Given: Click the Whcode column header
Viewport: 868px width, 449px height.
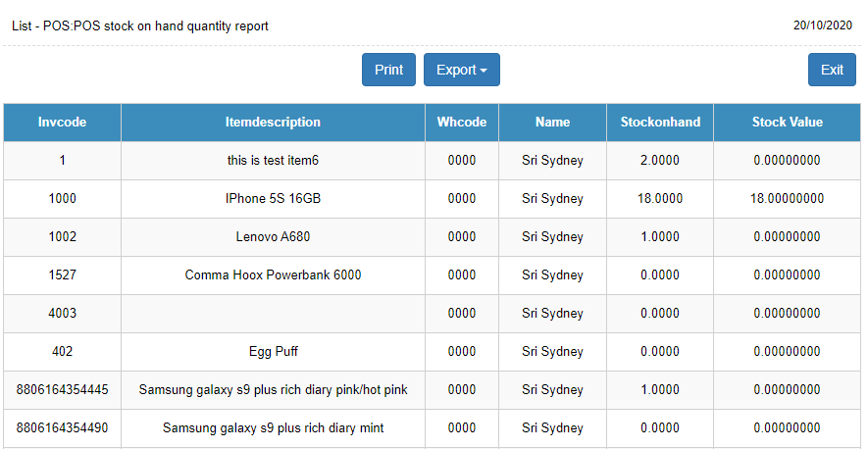Looking at the screenshot, I should coord(461,123).
